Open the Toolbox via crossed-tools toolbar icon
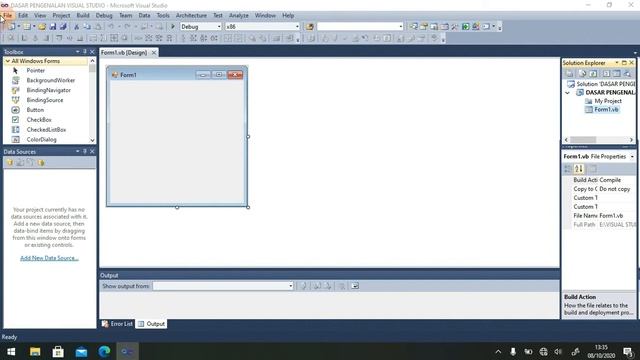Image resolution: width=640 pixels, height=360 pixels. (454, 27)
